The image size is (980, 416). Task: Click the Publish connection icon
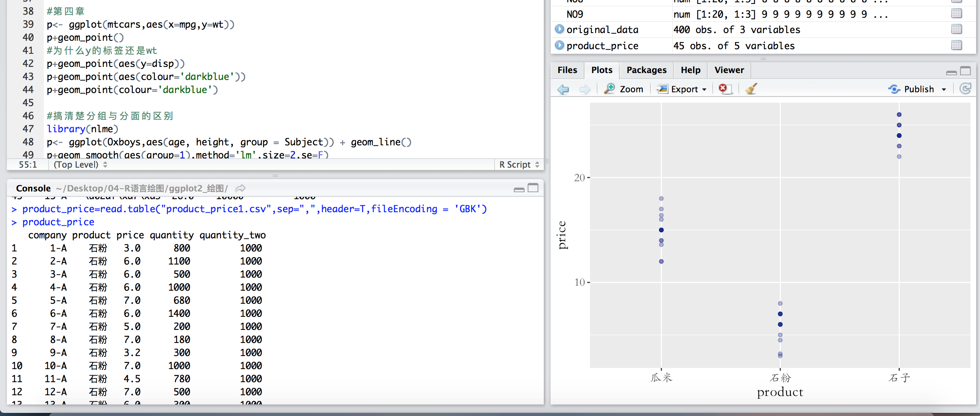pos(895,89)
